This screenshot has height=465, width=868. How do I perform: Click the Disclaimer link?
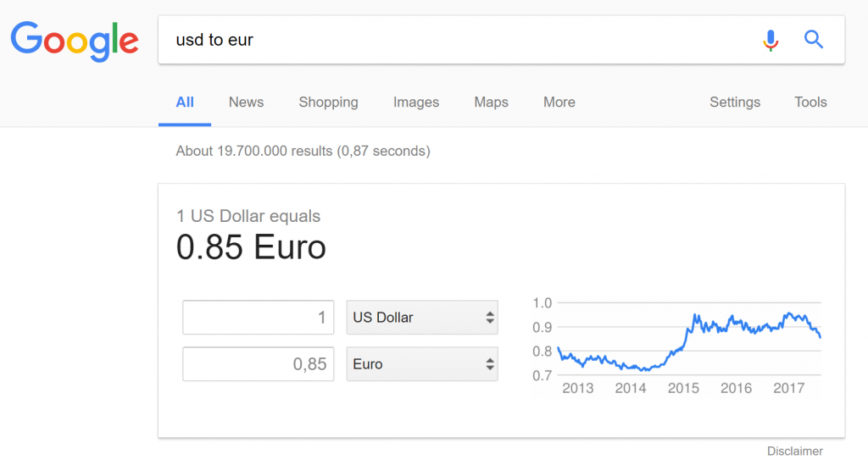coord(795,451)
